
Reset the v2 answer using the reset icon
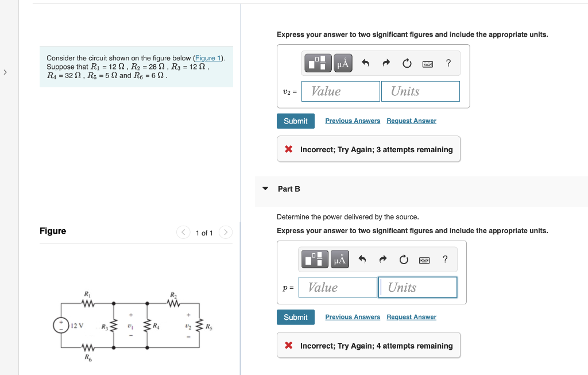point(407,63)
